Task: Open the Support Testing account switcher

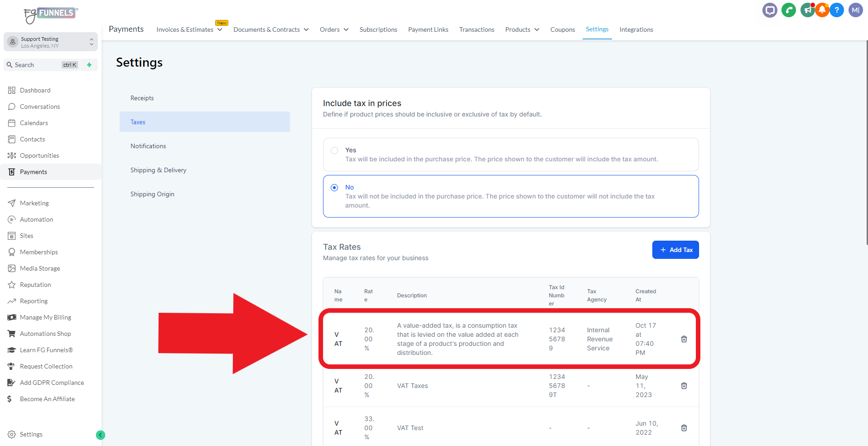Action: (x=51, y=42)
